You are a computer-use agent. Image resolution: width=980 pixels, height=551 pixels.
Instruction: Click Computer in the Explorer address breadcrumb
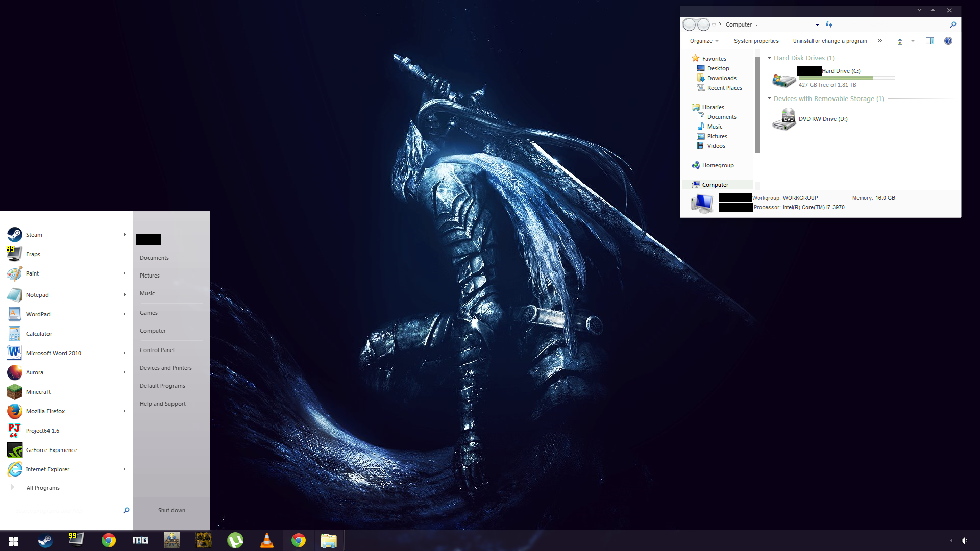pyautogui.click(x=739, y=24)
